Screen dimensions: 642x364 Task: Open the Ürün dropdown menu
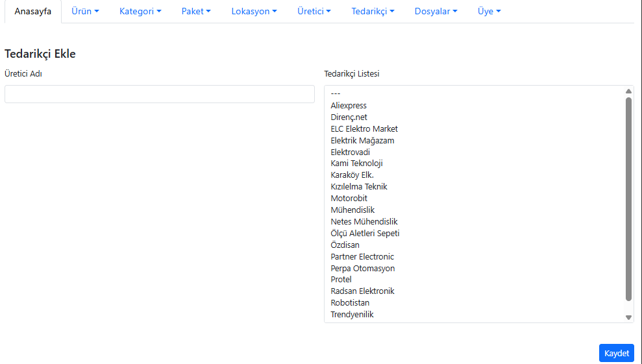pos(85,12)
